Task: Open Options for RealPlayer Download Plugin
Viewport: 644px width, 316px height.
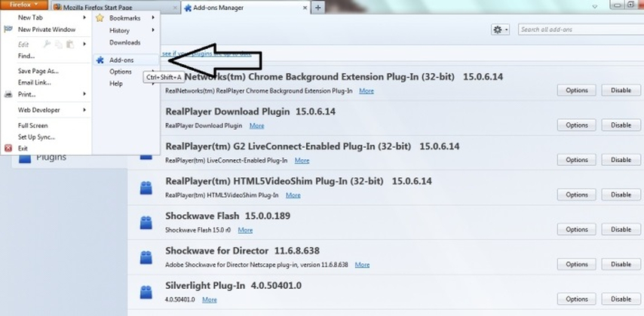Action: 577,125
